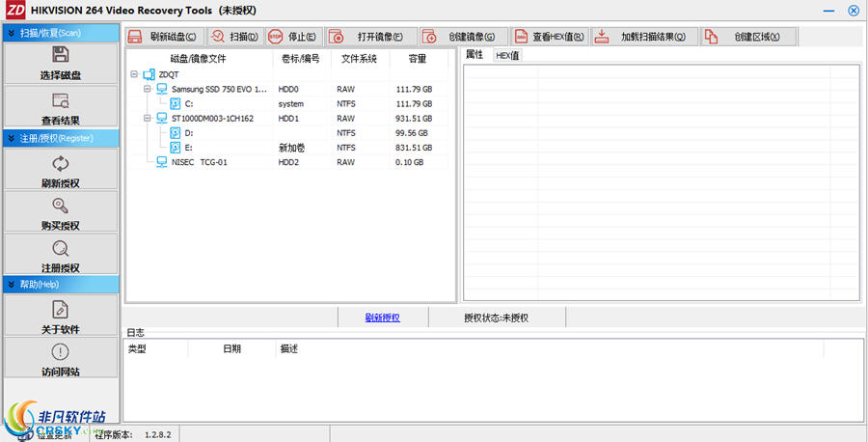Switch to the 属性 tab
The height and width of the screenshot is (442, 868).
(475, 54)
